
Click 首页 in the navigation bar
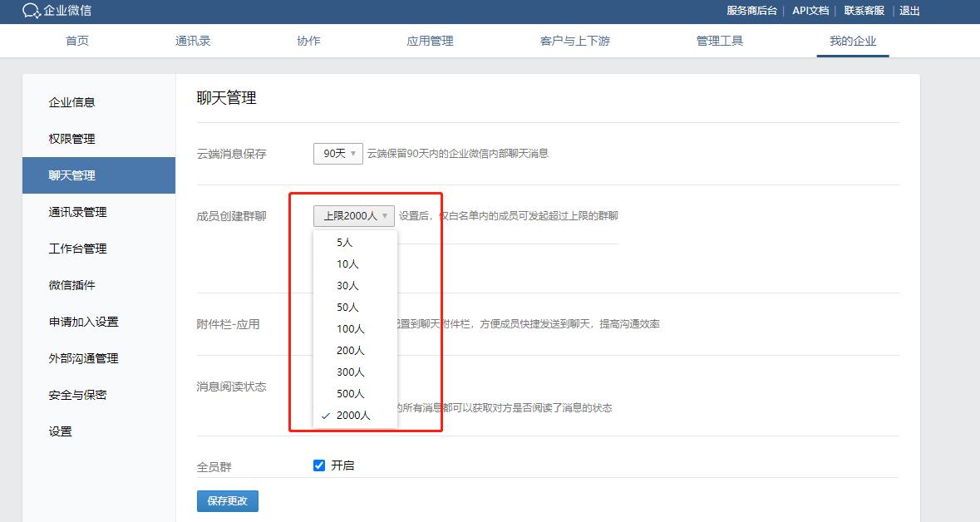pos(77,40)
